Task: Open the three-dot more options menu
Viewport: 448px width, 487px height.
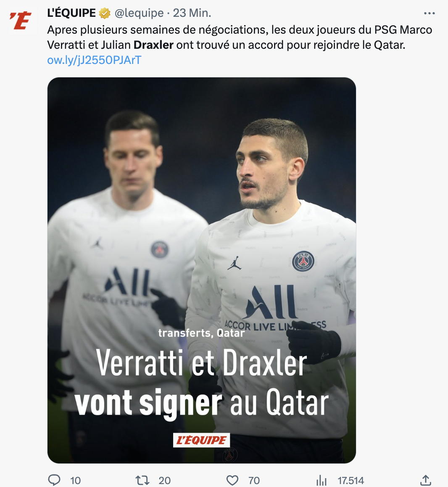Action: (x=430, y=13)
